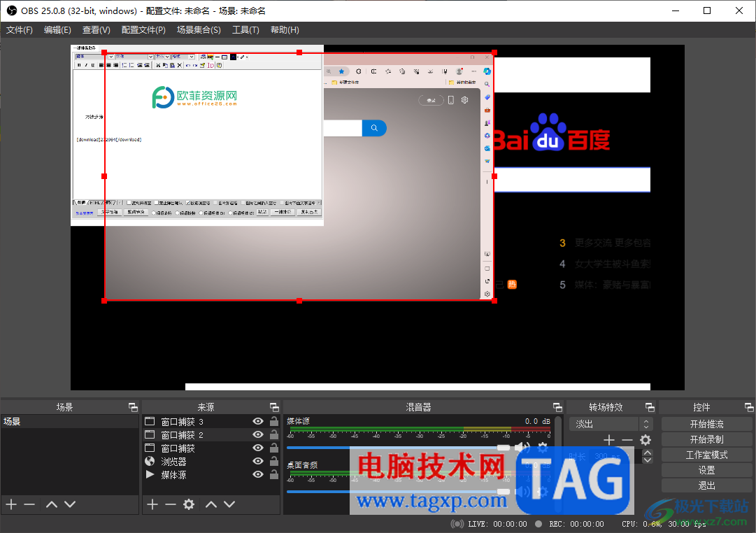
Task: Click the globe icon of 浏览器 source
Action: click(150, 461)
